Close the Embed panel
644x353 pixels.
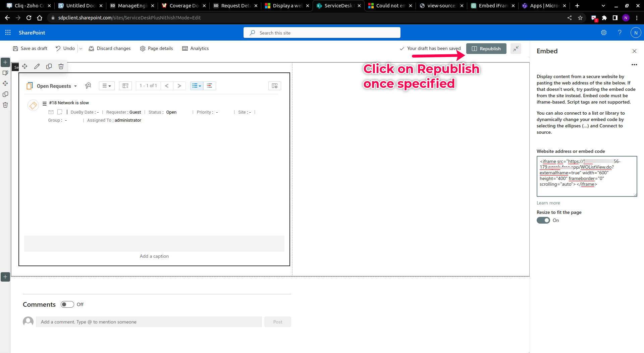click(634, 51)
